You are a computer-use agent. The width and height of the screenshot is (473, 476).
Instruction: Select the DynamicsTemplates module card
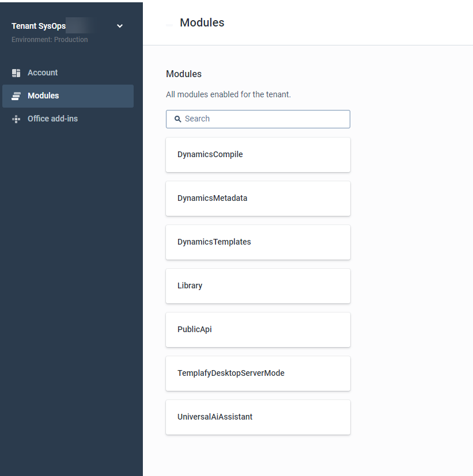coord(258,242)
